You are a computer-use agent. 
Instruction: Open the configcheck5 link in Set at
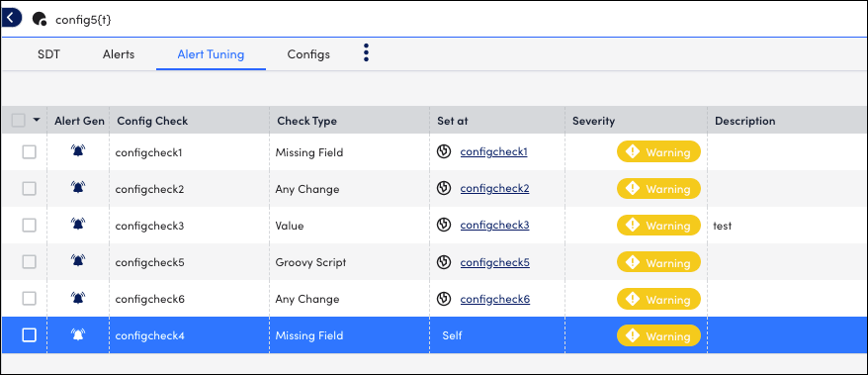pyautogui.click(x=495, y=262)
